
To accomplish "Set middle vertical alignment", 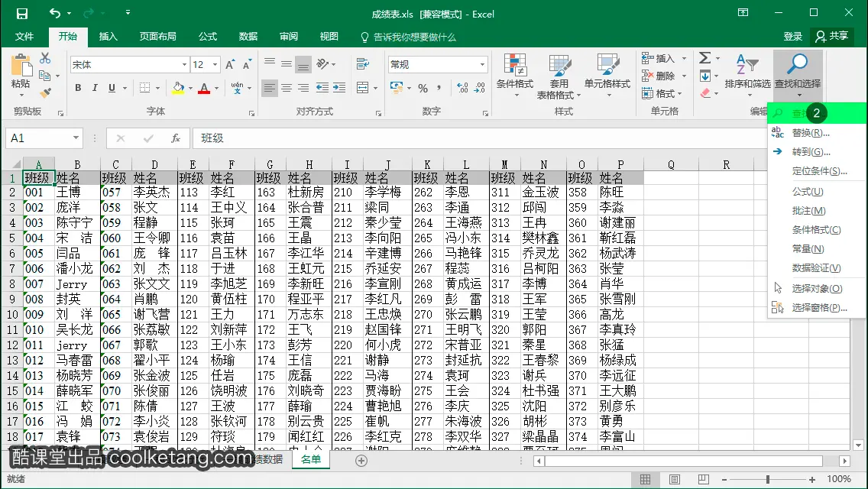I will click(x=287, y=63).
